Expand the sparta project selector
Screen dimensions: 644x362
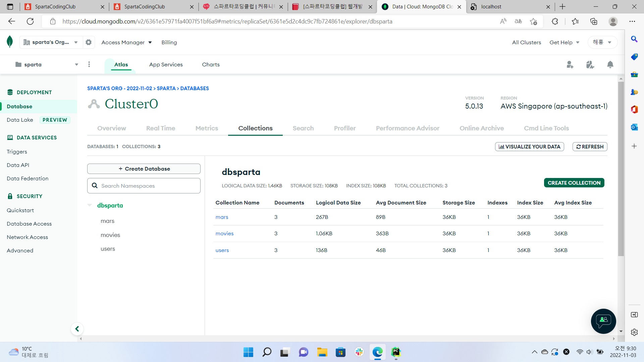[x=47, y=64]
